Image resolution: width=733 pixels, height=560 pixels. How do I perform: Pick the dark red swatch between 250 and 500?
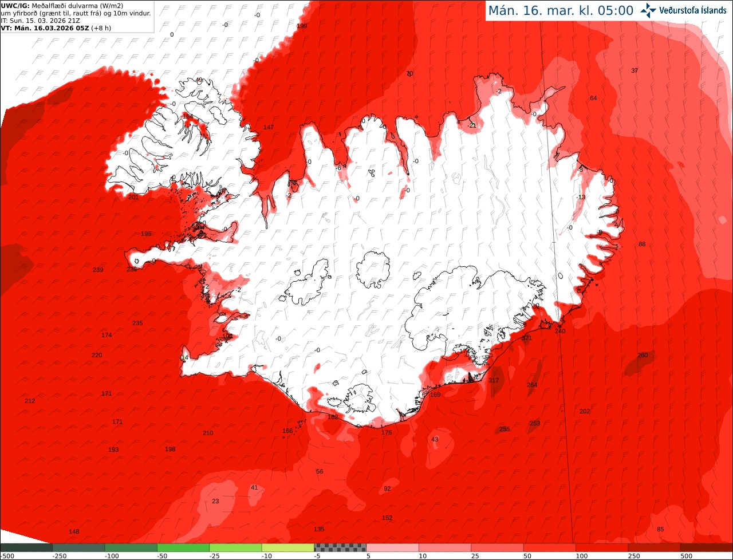(654, 547)
